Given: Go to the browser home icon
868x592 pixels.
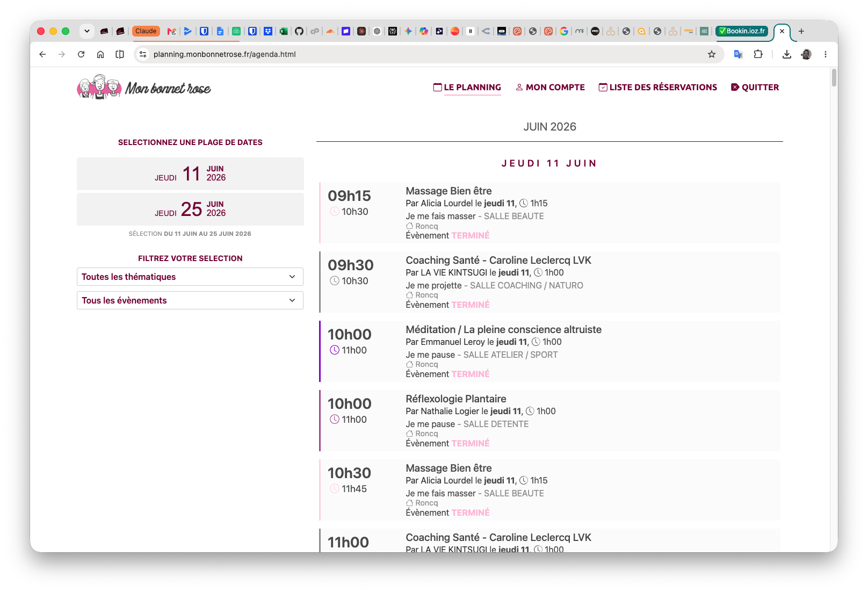Looking at the screenshot, I should (x=100, y=54).
